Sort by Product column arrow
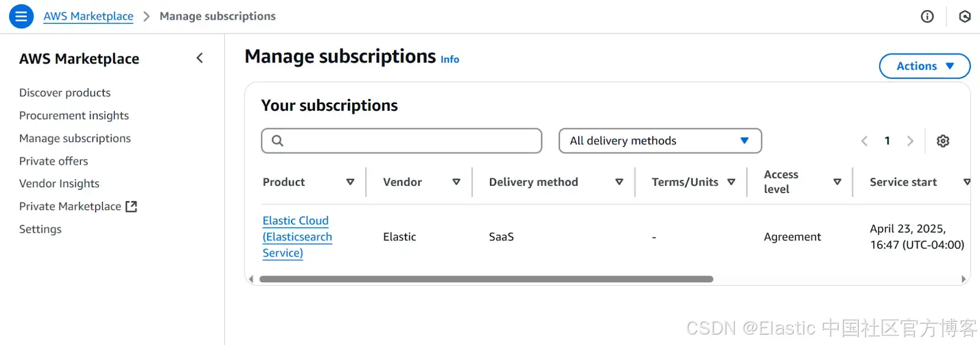980x345 pixels. 350,182
